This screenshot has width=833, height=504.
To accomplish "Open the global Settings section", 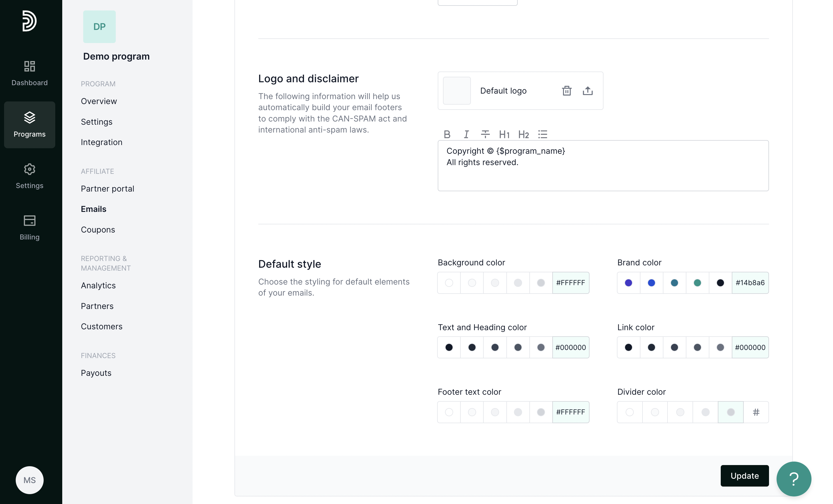I will [x=29, y=176].
